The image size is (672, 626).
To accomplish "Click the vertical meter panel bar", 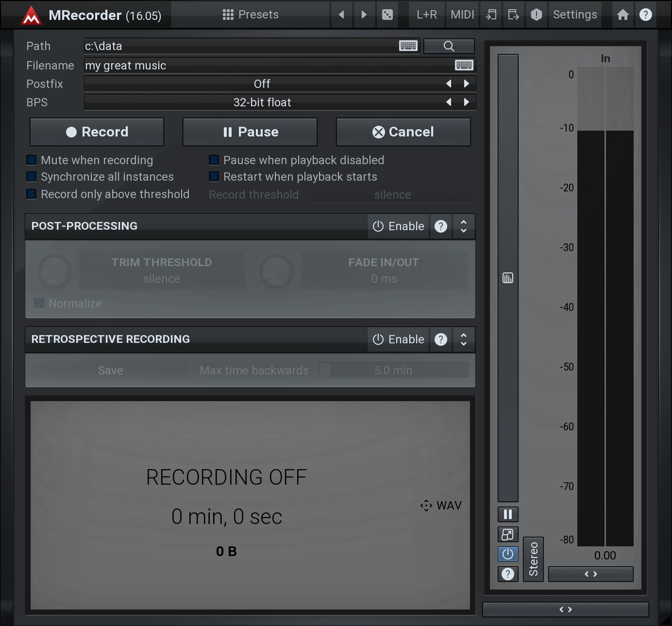I will coord(508,278).
